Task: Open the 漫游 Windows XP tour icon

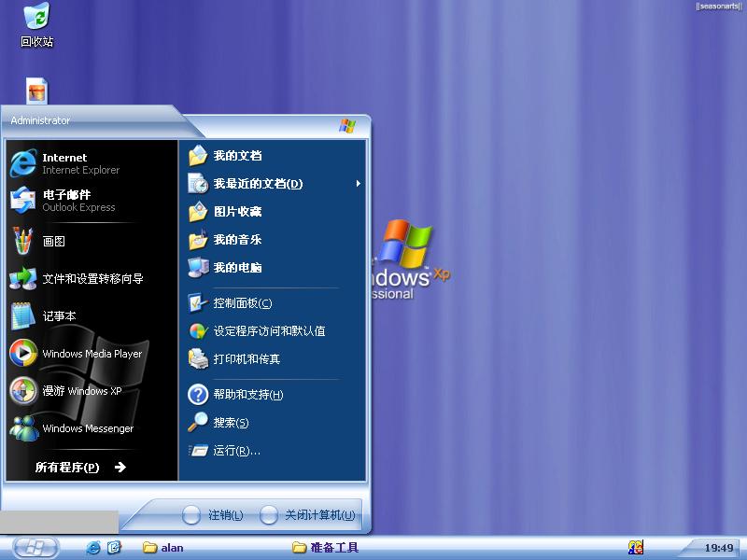Action: tap(22, 390)
